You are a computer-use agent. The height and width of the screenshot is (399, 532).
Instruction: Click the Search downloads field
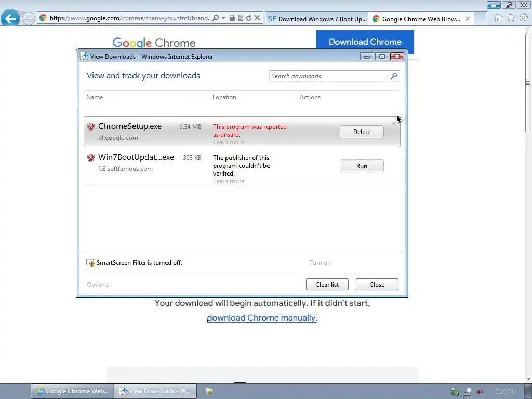tap(334, 76)
